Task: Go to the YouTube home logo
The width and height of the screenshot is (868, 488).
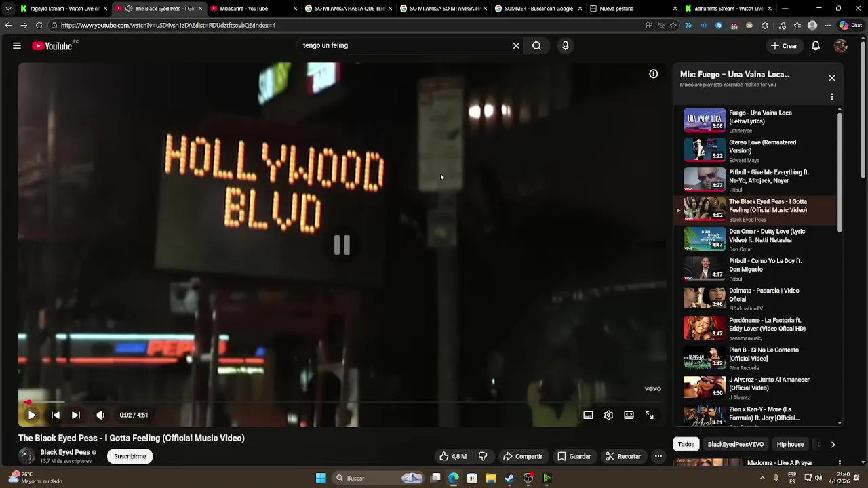Action: (52, 46)
